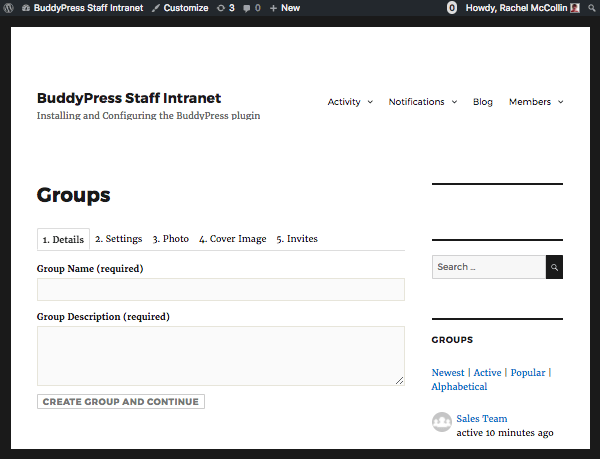Select the 1. Details tab
600x459 pixels.
[x=63, y=239]
